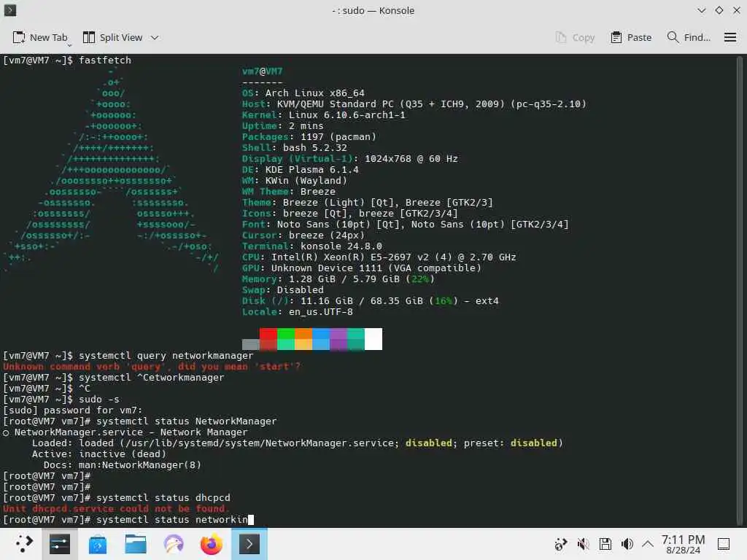The width and height of the screenshot is (747, 560).
Task: Click the 'Terminal: konsole 24.8.0' line
Action: 312,246
